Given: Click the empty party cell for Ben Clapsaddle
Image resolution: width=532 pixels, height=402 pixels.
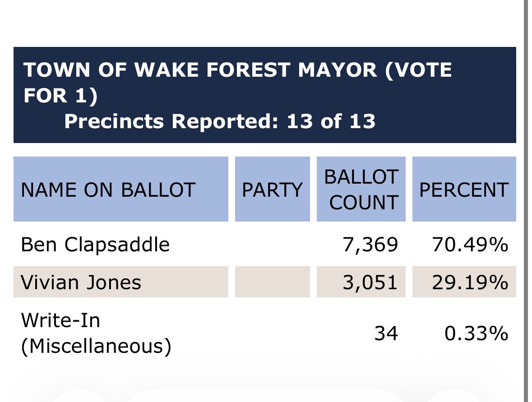Looking at the screenshot, I should (x=272, y=245).
